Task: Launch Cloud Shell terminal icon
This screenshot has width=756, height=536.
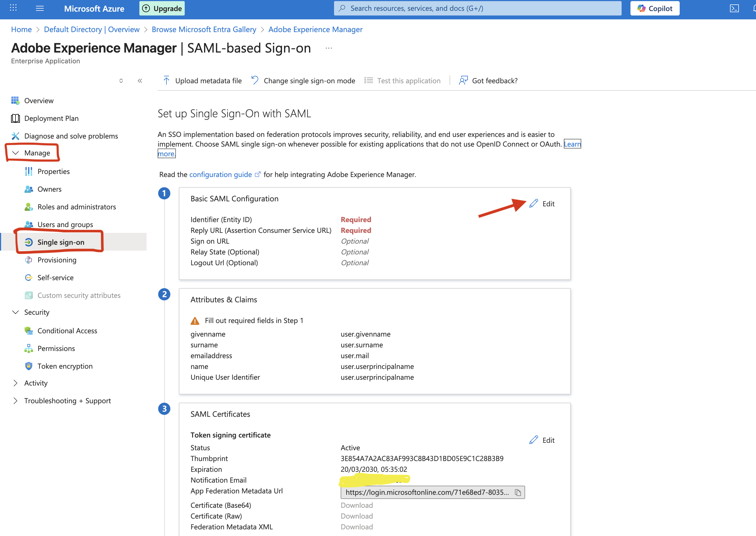Action: click(734, 9)
